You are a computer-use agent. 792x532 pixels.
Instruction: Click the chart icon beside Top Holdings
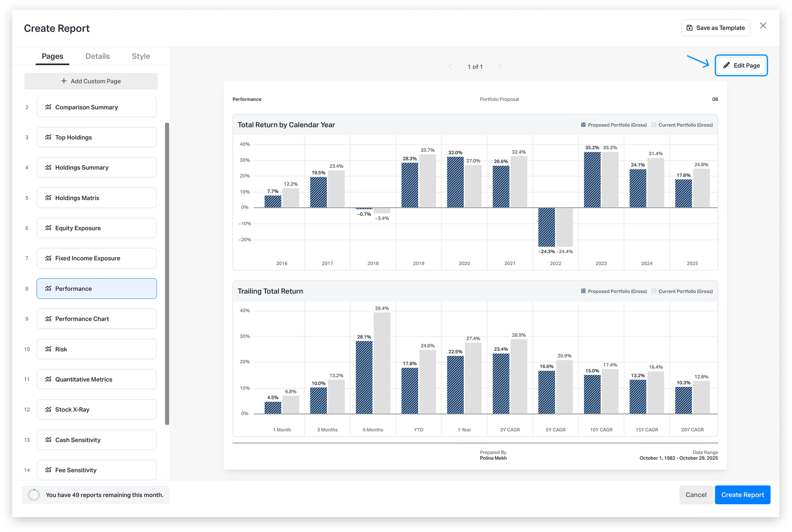48,137
